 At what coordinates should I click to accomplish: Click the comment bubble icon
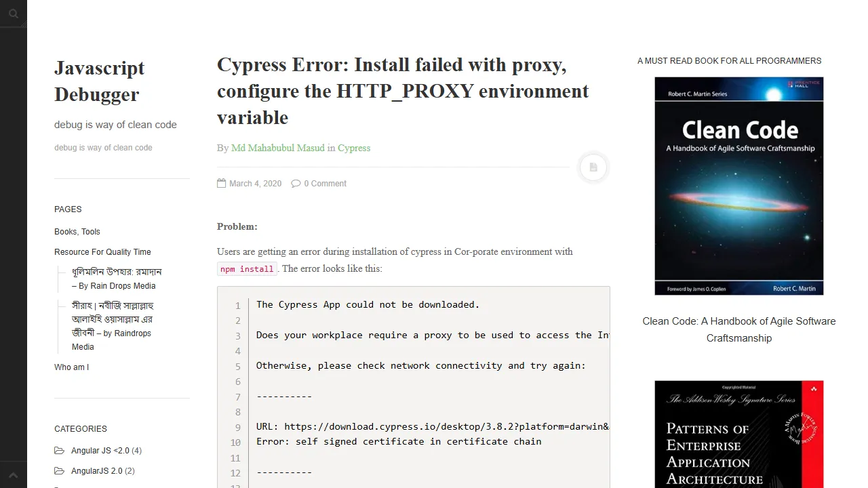(x=296, y=184)
